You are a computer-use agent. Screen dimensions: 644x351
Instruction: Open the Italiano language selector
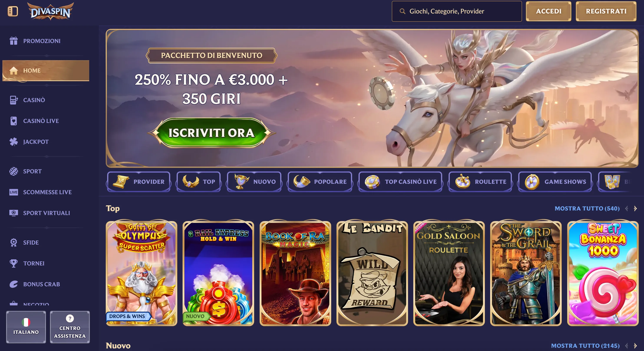(26, 327)
